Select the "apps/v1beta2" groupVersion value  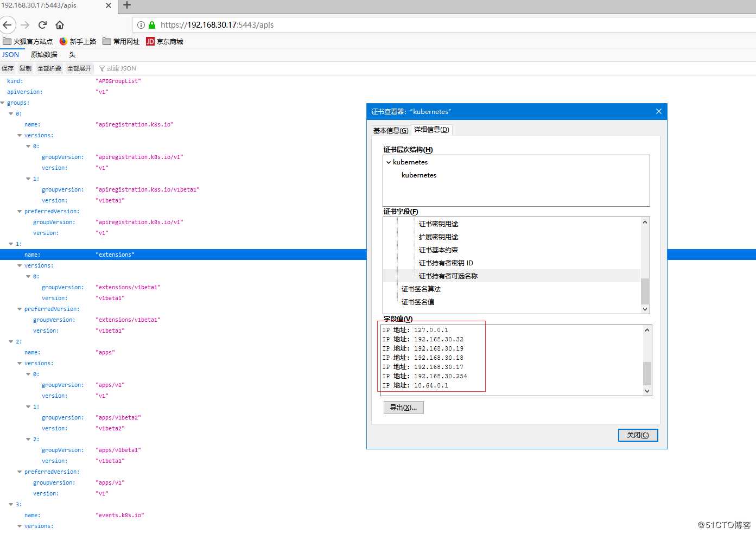point(118,417)
